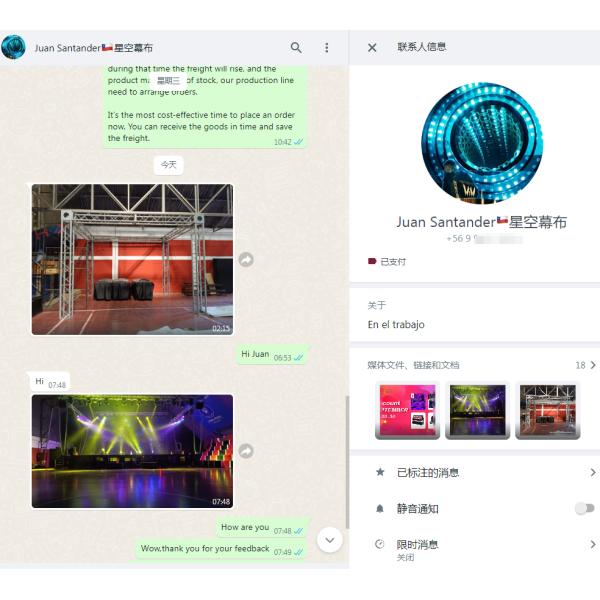The image size is (600, 600).
Task: Close the contact info panel
Action: coord(372,47)
